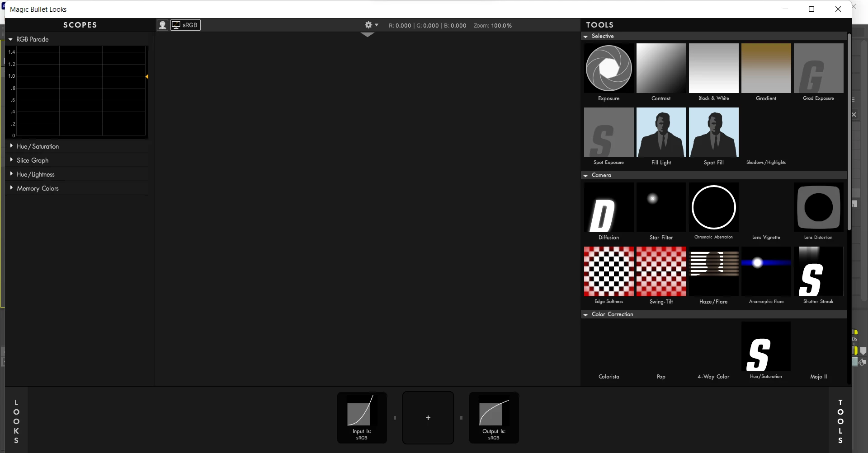The image size is (868, 453).
Task: Select the Diffusion tool
Action: tap(609, 211)
